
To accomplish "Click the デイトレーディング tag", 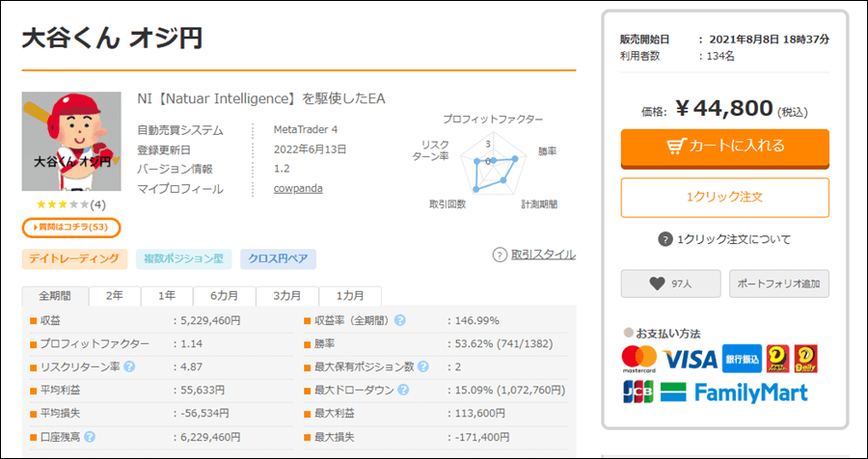I will click(x=75, y=258).
